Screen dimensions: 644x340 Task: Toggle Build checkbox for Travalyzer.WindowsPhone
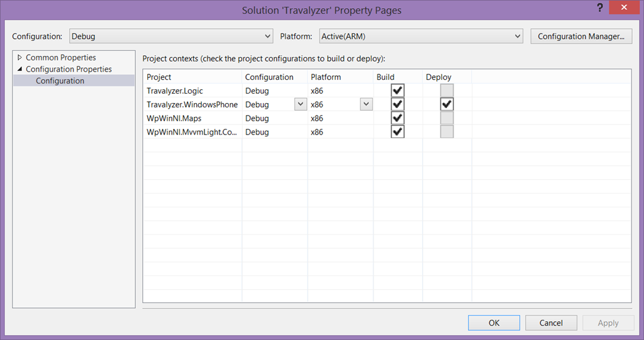click(397, 104)
